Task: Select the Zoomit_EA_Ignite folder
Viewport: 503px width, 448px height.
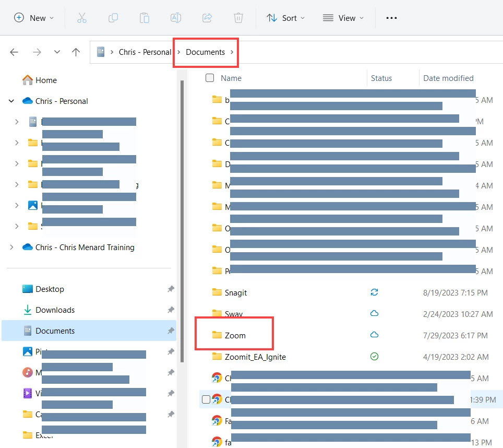Action: 255,357
